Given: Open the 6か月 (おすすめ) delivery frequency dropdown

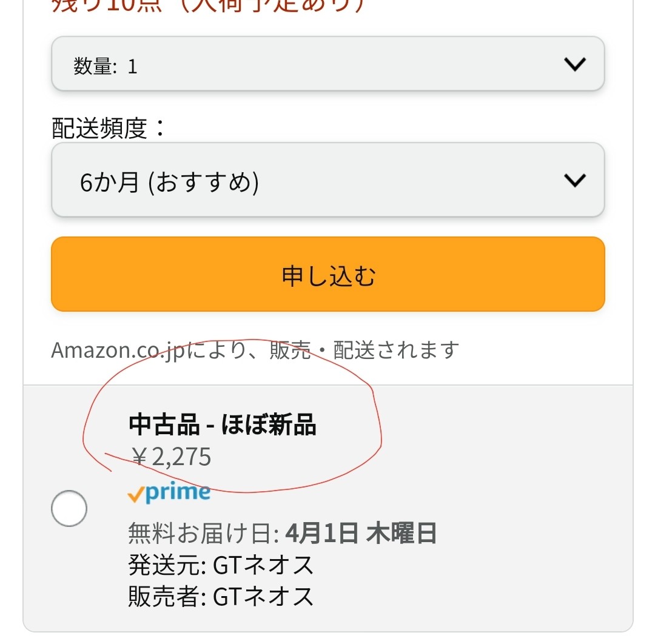Looking at the screenshot, I should [x=328, y=180].
